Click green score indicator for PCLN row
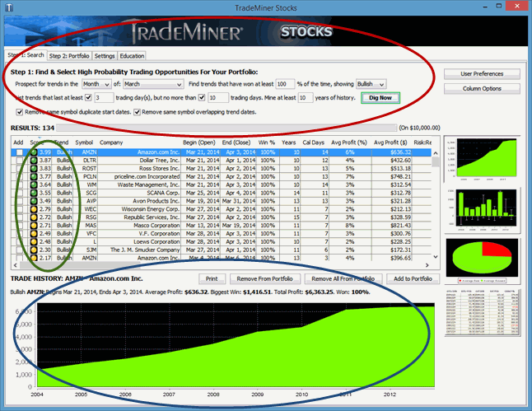This screenshot has width=532, height=411. 34,177
